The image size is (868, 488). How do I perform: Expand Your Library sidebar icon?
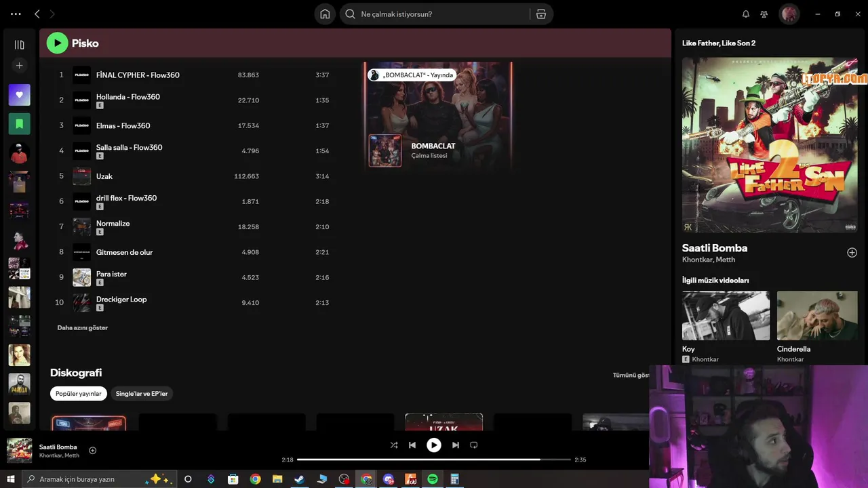pos(19,45)
